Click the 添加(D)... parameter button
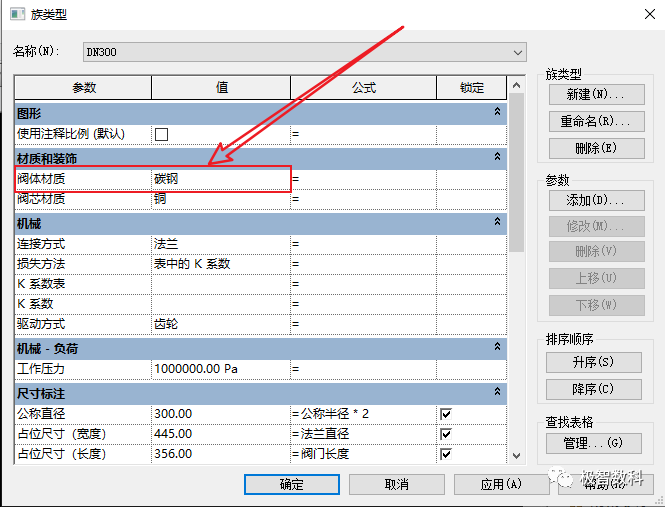Image resolution: width=665 pixels, height=507 pixels. (x=597, y=200)
